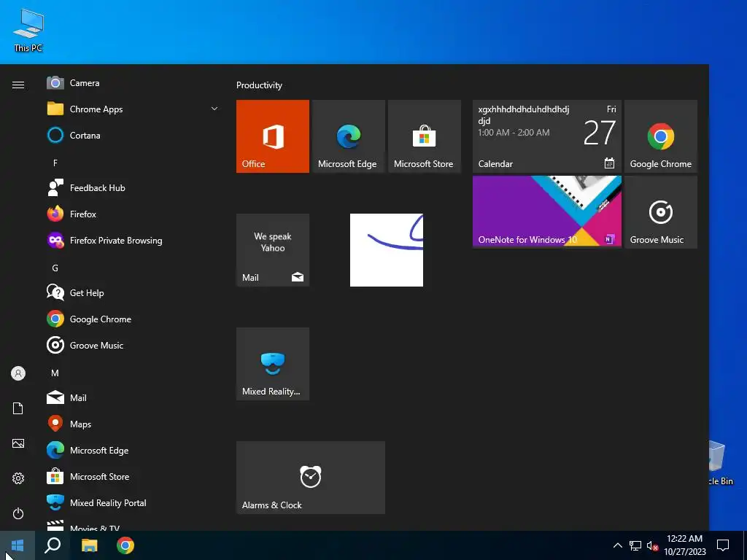Open the white whiteboard sketch tile

click(387, 250)
